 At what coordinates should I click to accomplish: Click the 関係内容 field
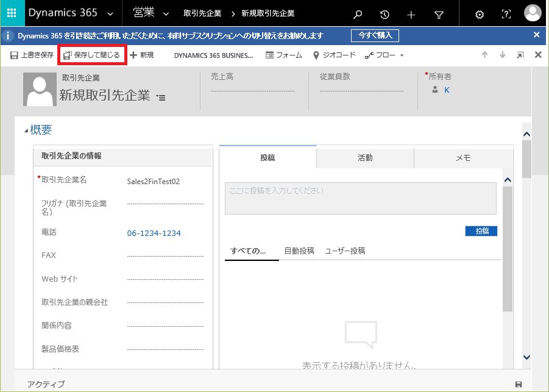click(165, 326)
